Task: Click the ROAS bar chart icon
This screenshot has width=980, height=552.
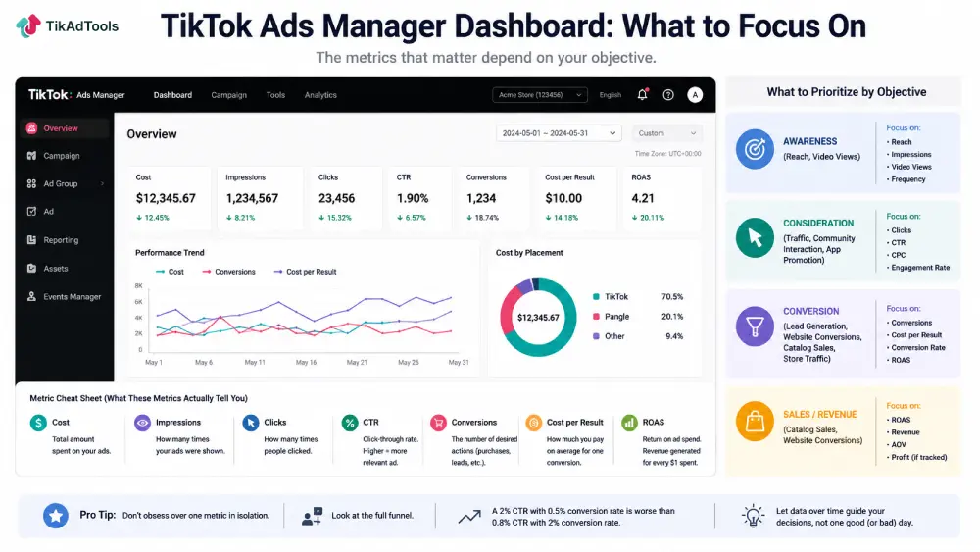Action: pyautogui.click(x=629, y=423)
